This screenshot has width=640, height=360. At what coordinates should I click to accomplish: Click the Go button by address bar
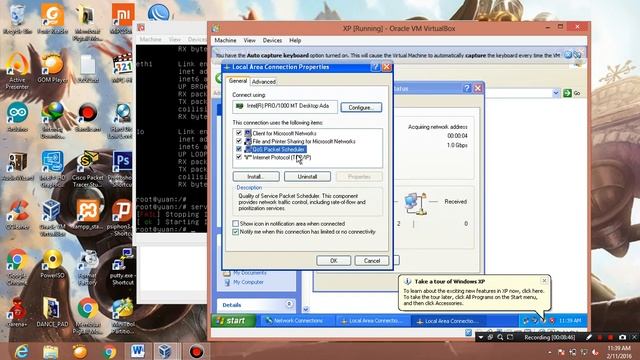(572, 93)
